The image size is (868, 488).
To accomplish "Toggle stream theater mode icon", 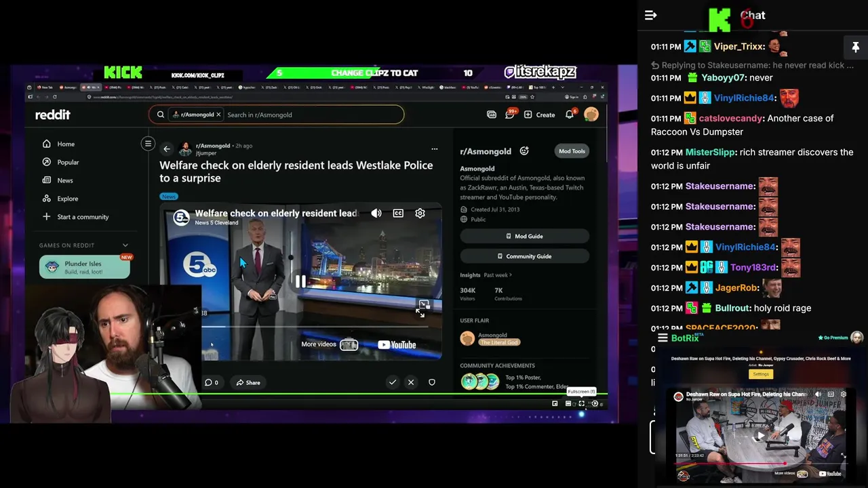I will click(568, 403).
